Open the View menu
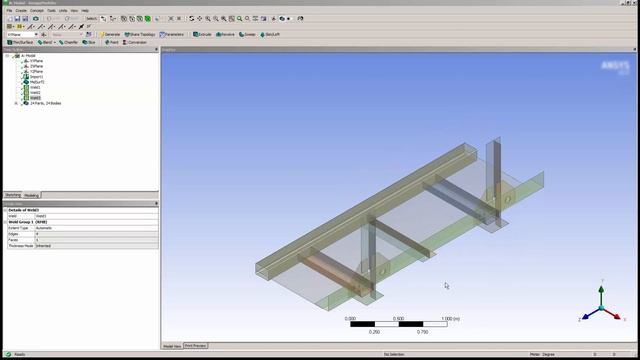The height and width of the screenshot is (360, 640). tap(74, 11)
